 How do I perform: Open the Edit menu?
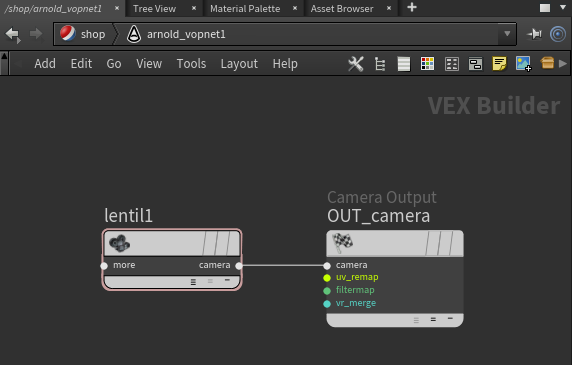coord(81,64)
